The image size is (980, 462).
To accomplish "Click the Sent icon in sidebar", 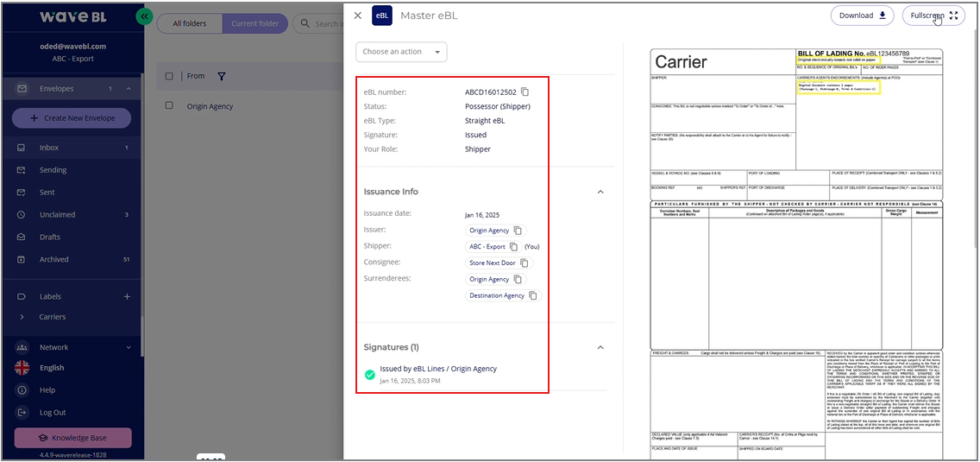I will 22,193.
